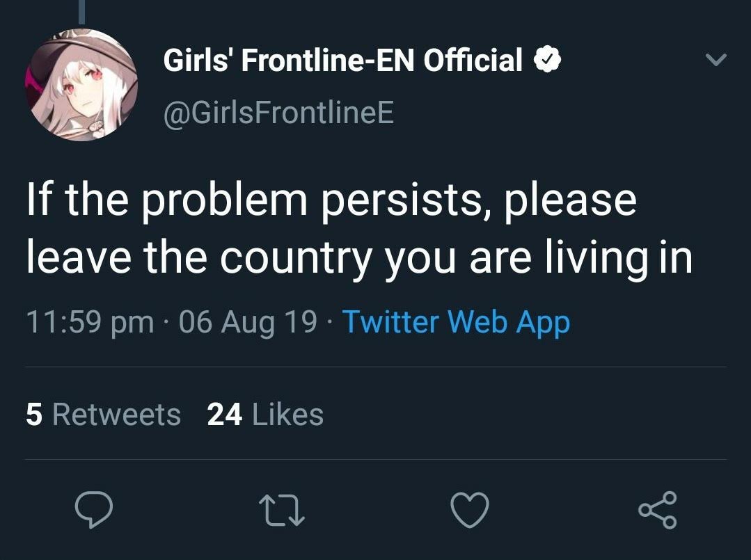The width and height of the screenshot is (751, 560).
Task: Open the Twitter Web App source link
Action: point(456,321)
